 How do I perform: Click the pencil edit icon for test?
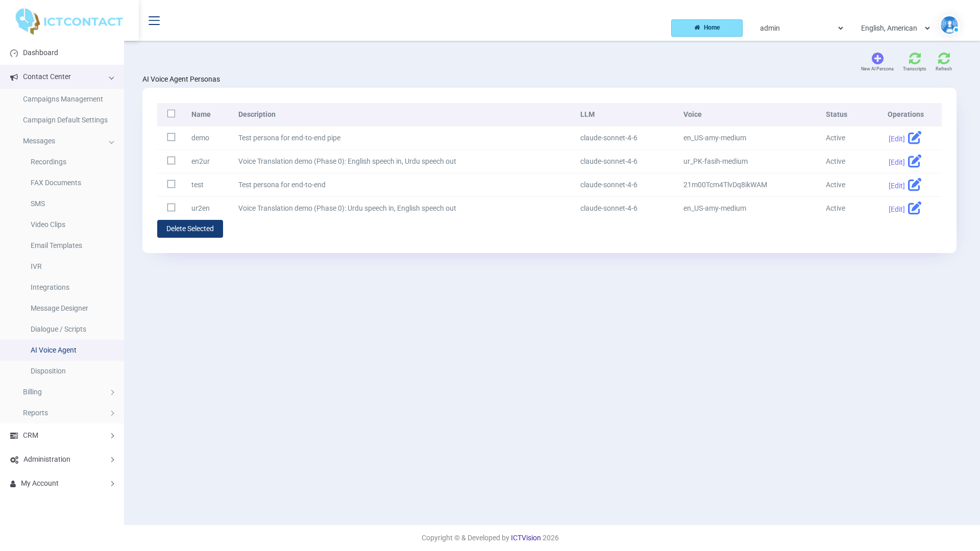point(915,185)
